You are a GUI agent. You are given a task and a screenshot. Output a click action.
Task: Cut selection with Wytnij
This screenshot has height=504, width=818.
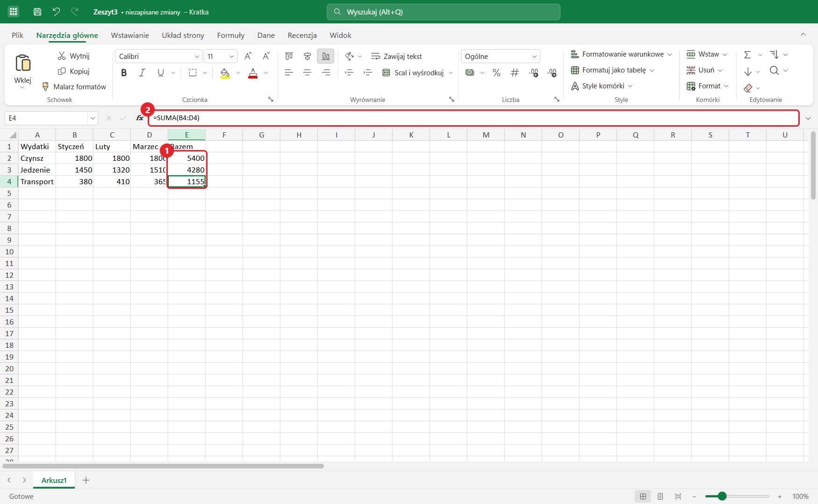73,56
